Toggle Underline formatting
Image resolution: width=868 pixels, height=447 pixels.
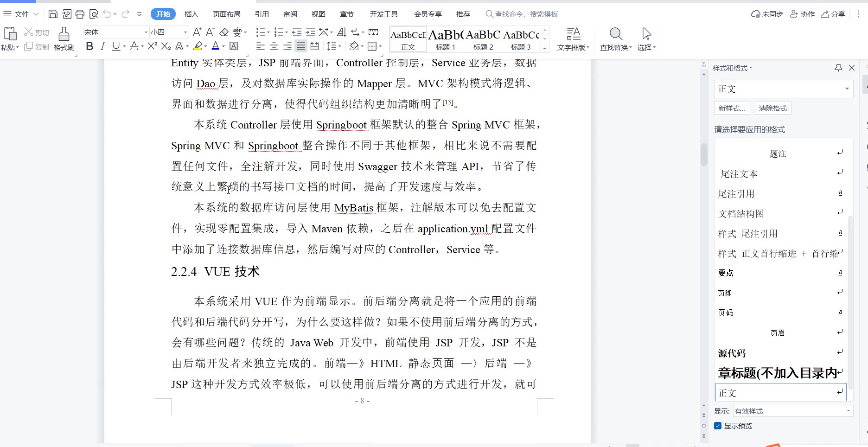[115, 46]
